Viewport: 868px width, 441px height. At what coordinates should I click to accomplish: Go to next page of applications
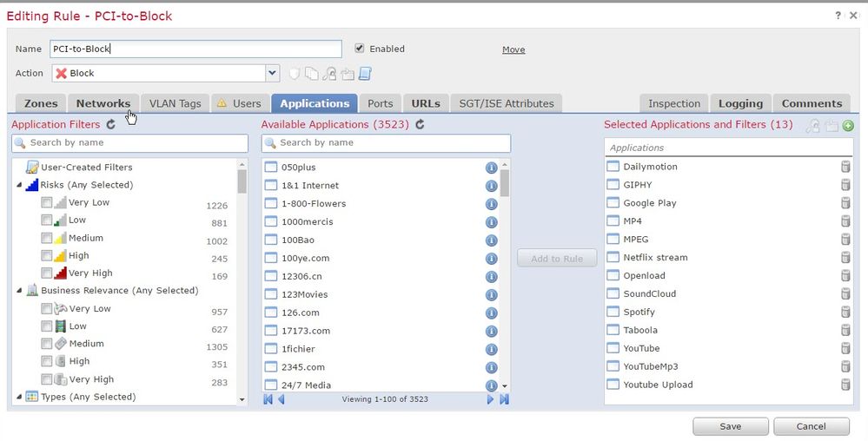click(x=490, y=399)
